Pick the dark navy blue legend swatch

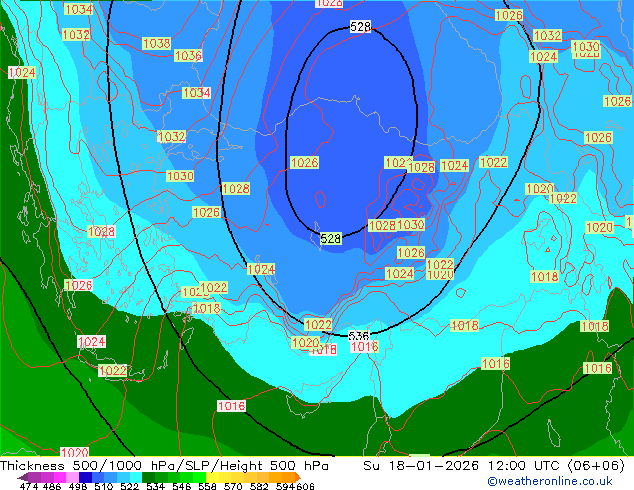pos(85,477)
